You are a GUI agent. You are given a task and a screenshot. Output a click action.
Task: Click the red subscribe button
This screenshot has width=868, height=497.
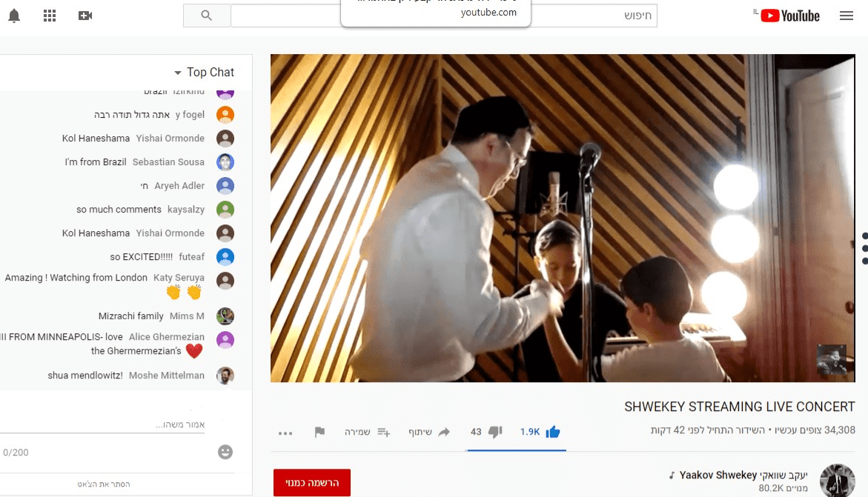pos(311,483)
